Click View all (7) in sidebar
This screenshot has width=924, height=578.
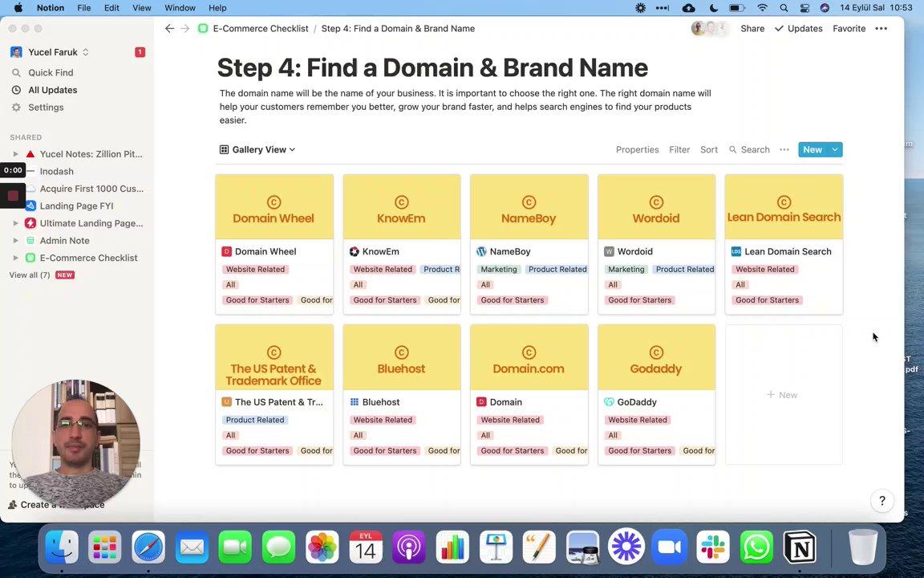point(30,275)
